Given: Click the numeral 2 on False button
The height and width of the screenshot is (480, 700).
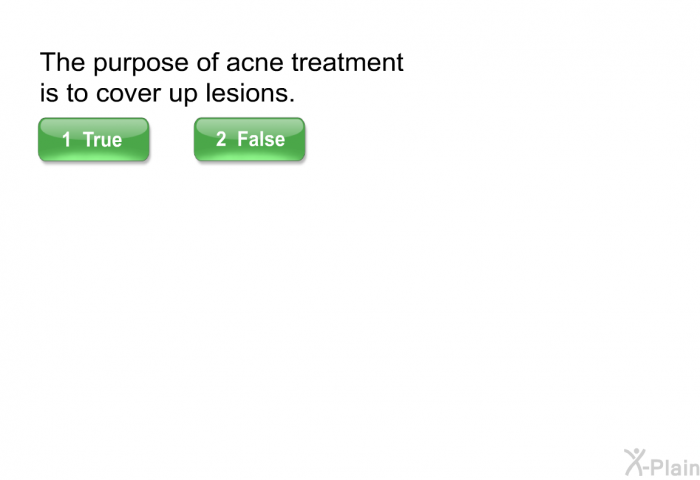Looking at the screenshot, I should (221, 139).
